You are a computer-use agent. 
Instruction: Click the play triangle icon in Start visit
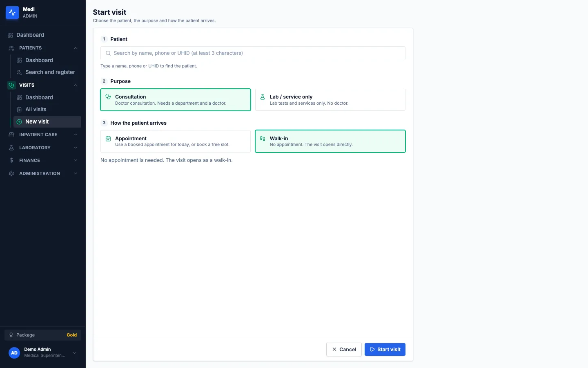[x=372, y=350]
